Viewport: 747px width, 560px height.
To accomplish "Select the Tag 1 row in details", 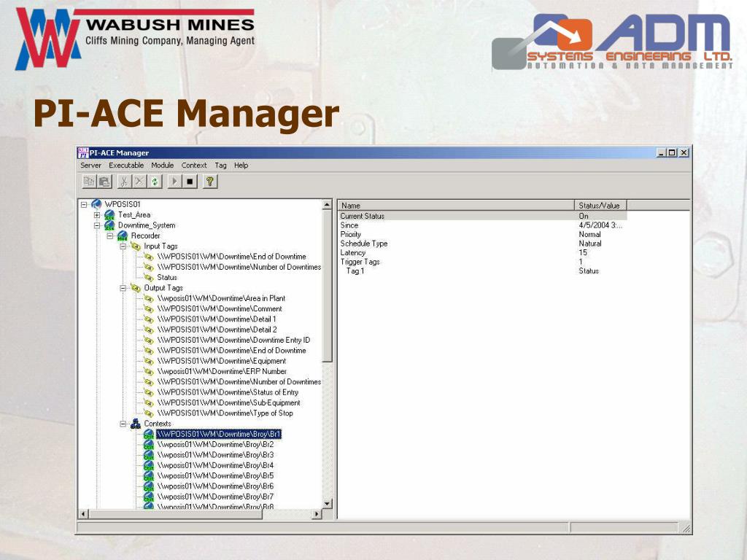I will click(x=482, y=271).
